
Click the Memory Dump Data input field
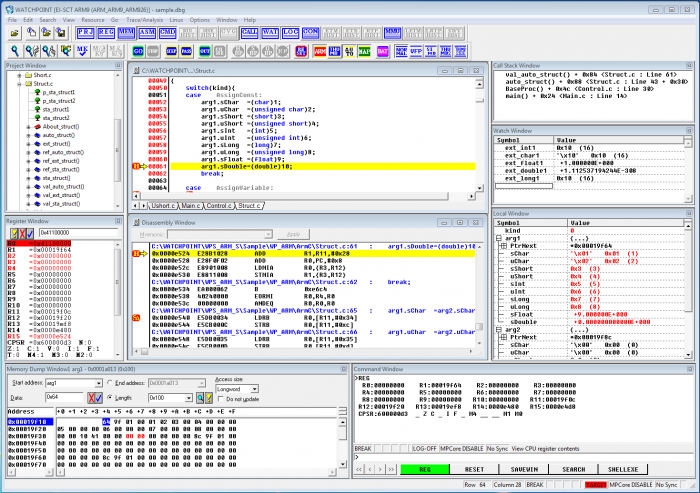64,397
